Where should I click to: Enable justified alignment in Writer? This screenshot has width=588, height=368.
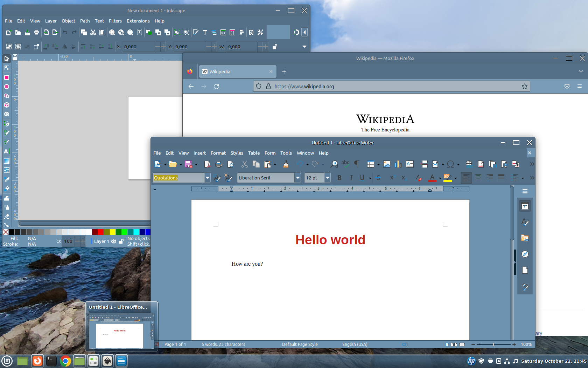pos(501,178)
